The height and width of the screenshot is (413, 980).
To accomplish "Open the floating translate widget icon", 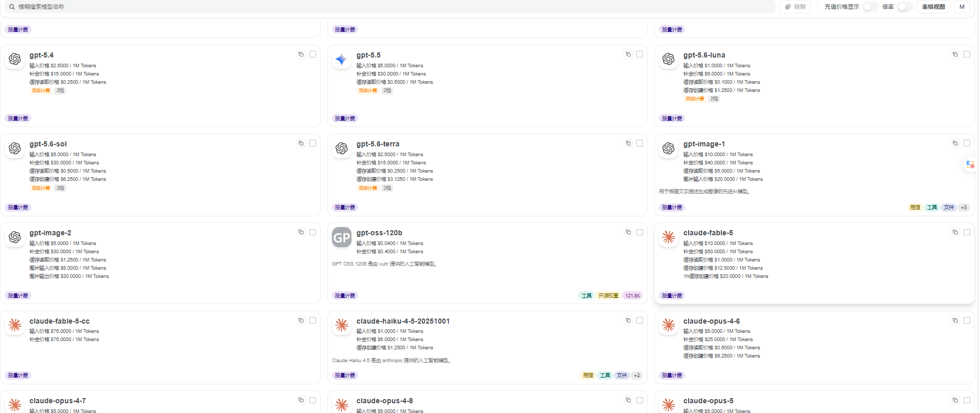I will tap(970, 165).
